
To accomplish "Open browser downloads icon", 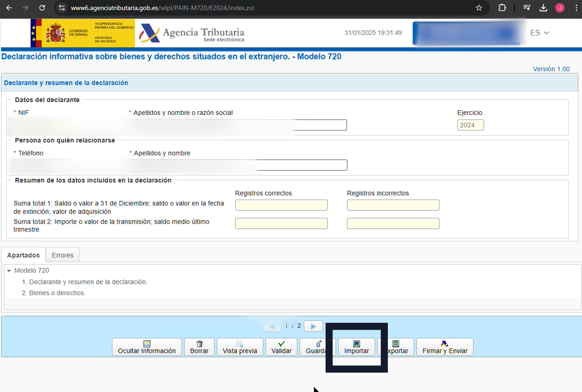I will 543,8.
